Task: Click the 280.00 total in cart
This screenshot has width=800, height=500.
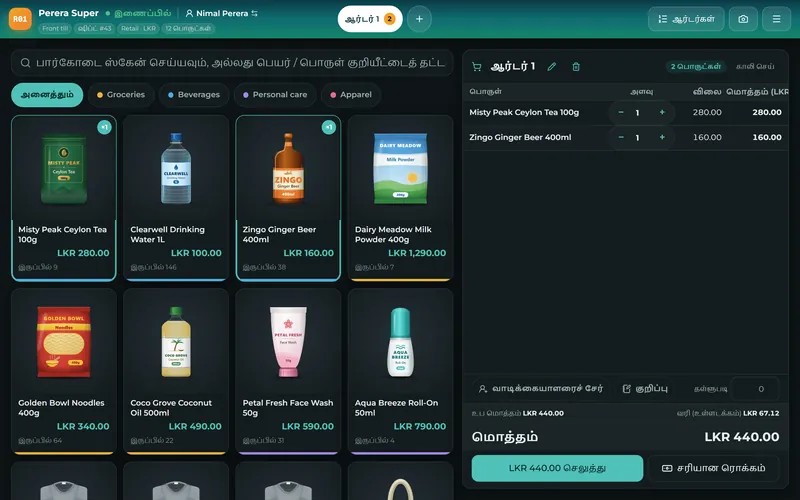Action: click(x=767, y=112)
